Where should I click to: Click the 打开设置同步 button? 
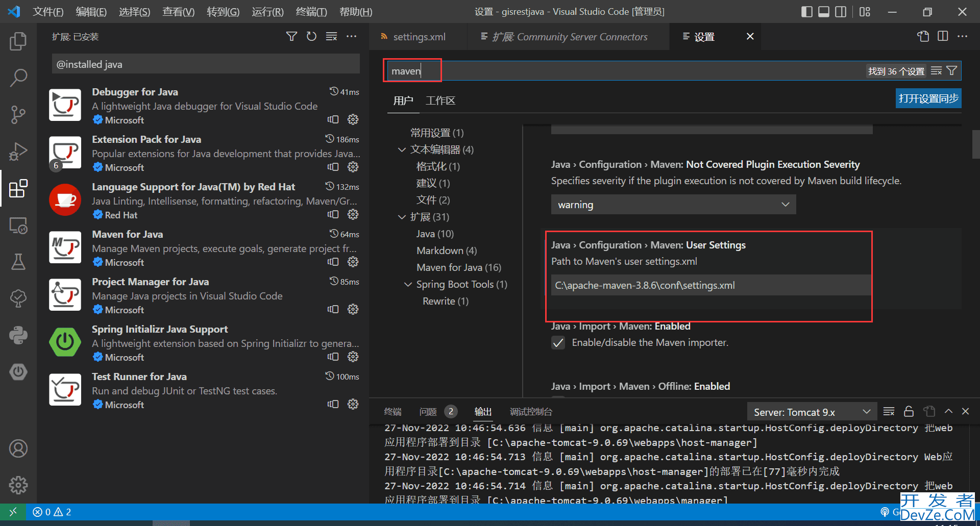coord(928,98)
